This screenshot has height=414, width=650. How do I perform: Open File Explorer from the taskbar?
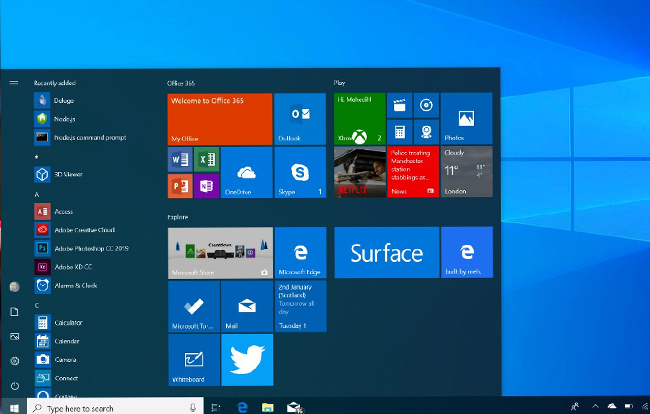pos(268,408)
